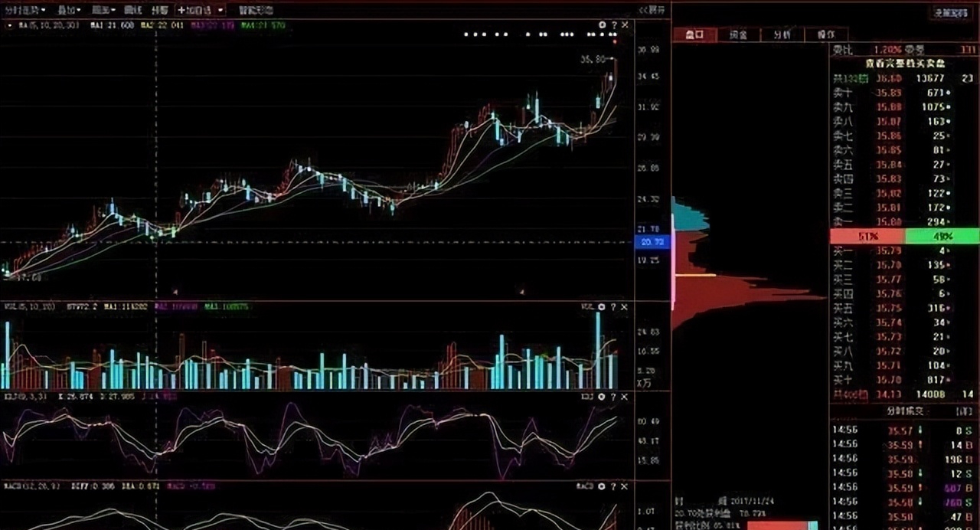Expand the 叠加 overlay dropdown

70,10
